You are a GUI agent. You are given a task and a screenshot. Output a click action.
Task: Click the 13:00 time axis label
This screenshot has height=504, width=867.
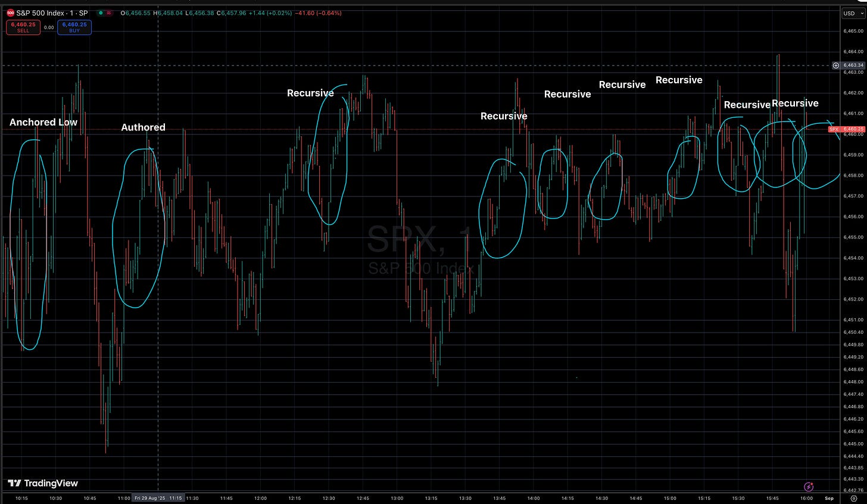click(397, 498)
